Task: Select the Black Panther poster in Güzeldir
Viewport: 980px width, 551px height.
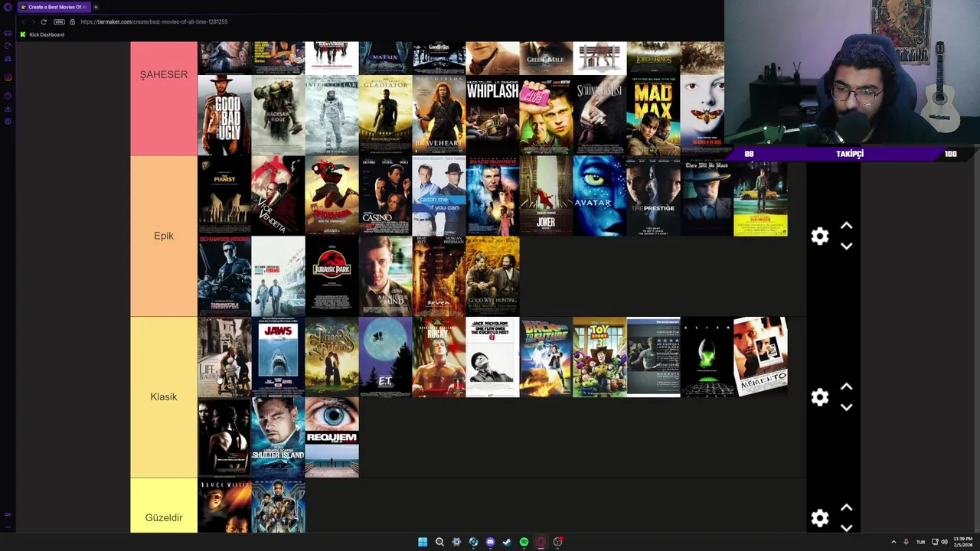Action: pos(278,506)
